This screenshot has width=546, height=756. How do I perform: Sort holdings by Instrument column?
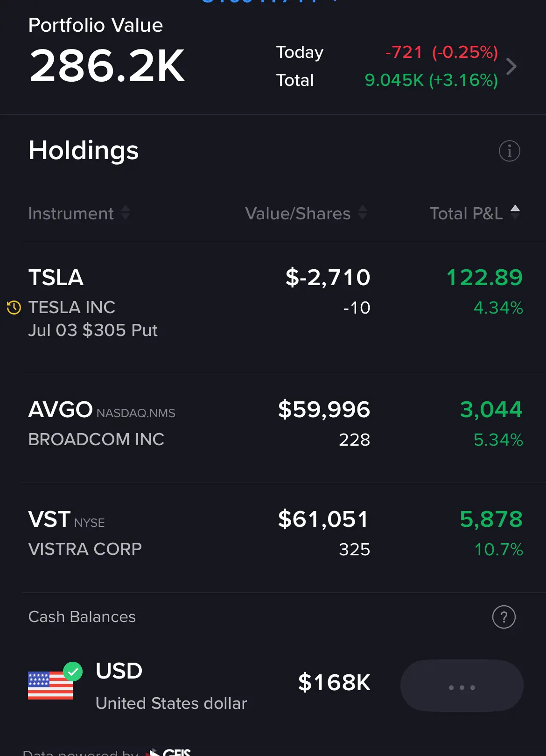[79, 213]
